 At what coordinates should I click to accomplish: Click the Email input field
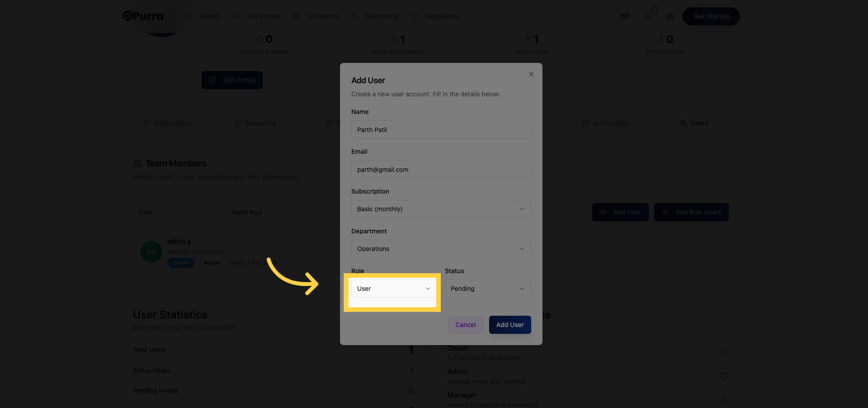tap(441, 169)
